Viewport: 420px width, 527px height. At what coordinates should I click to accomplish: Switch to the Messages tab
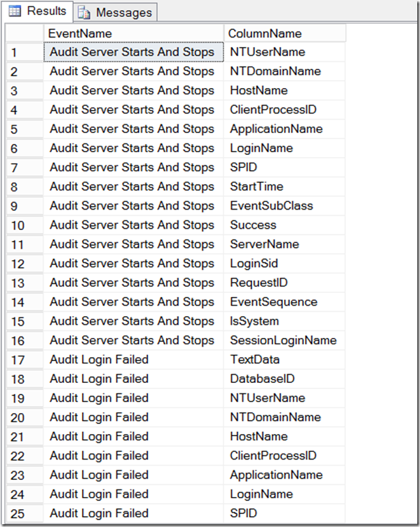(x=115, y=12)
